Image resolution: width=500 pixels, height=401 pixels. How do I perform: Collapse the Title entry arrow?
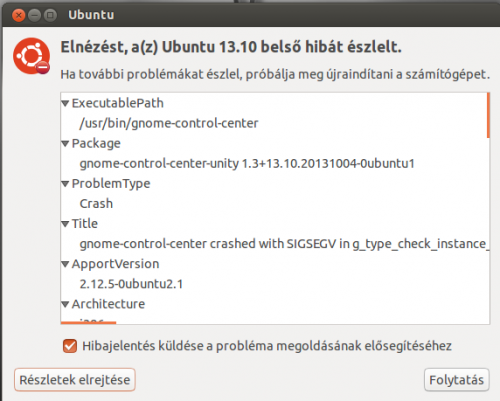pyautogui.click(x=66, y=224)
